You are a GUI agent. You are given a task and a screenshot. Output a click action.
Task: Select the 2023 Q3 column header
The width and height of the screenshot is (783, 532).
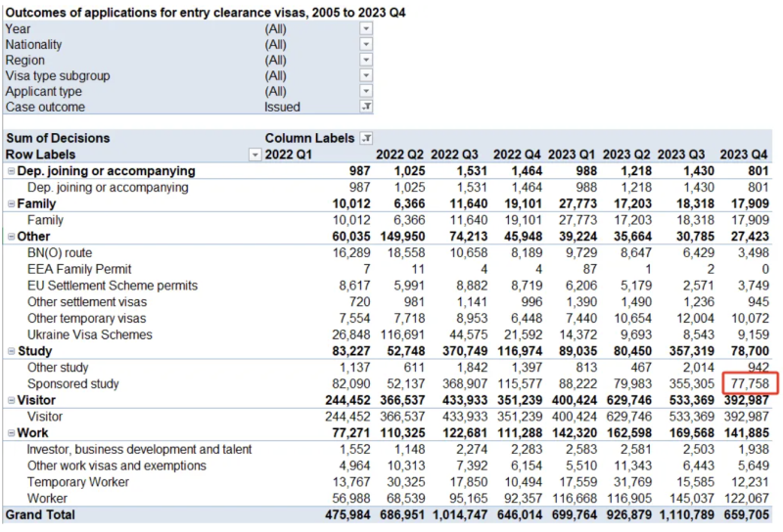tap(681, 155)
